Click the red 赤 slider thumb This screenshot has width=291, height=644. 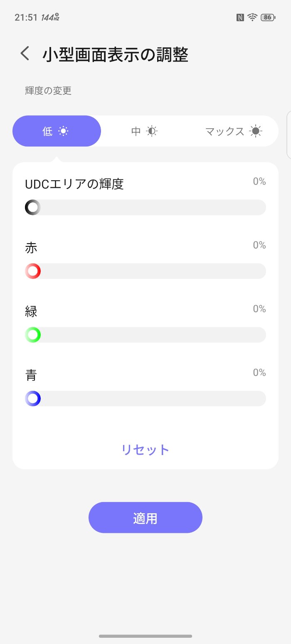pyautogui.click(x=33, y=271)
